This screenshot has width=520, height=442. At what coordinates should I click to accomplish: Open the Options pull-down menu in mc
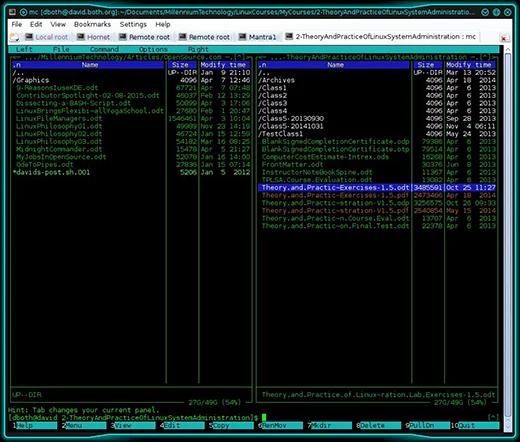[x=153, y=49]
